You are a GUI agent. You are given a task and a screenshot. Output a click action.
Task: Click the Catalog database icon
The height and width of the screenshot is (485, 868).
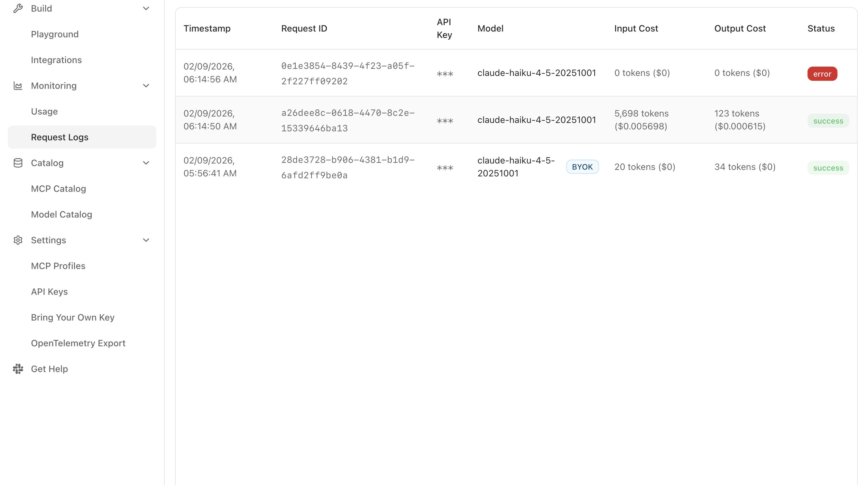point(18,163)
